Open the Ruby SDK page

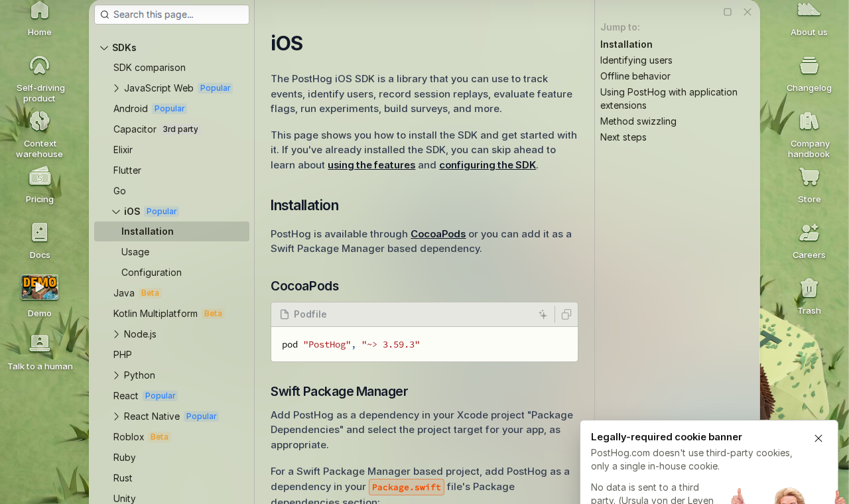[x=125, y=458]
